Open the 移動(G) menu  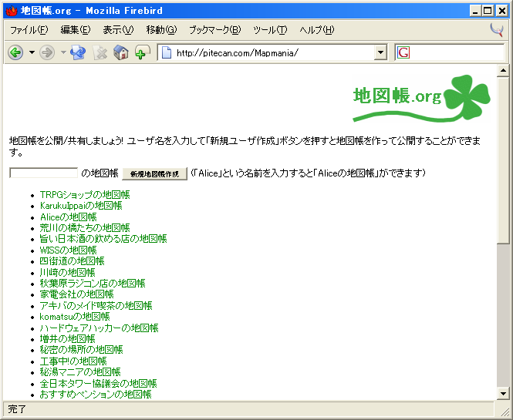click(x=161, y=30)
